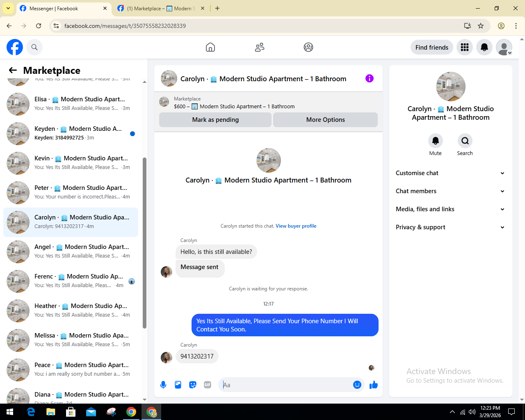Open More Options for the listing
The image size is (525, 420).
click(x=326, y=120)
